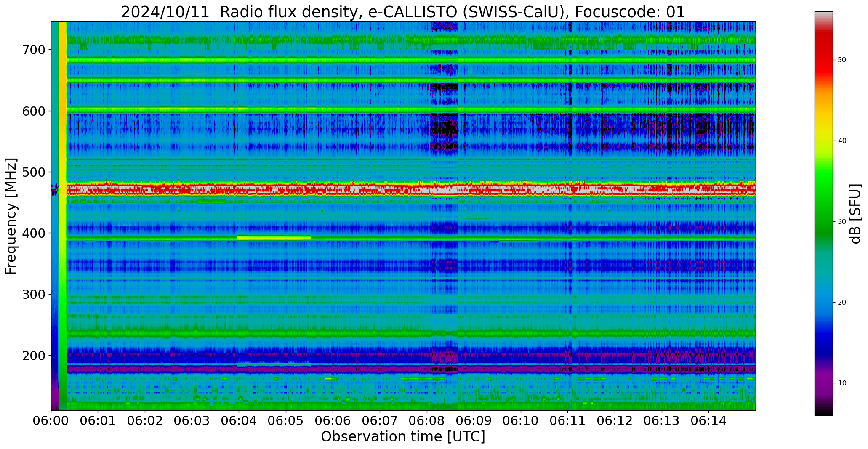
Task: Click the 06:01 time tick label
Action: click(x=98, y=420)
